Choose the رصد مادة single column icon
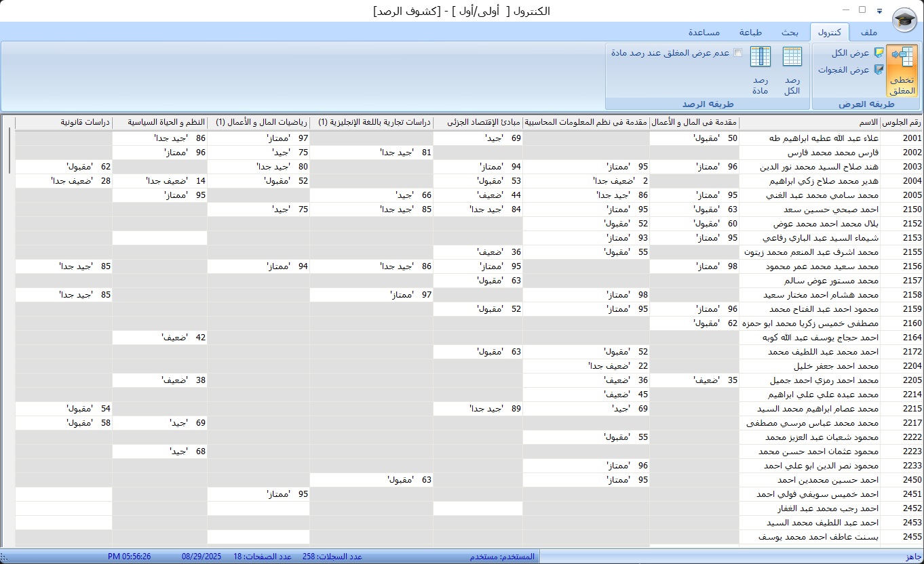924x564 pixels. (760, 57)
